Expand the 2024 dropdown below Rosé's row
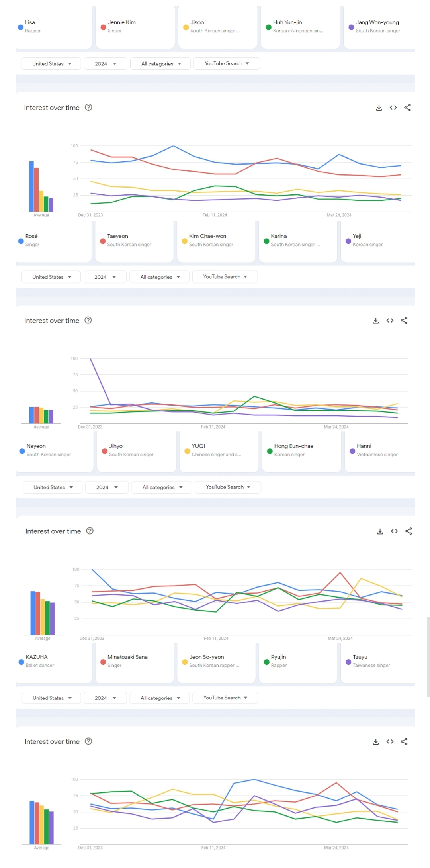The width and height of the screenshot is (430, 868). 105,277
